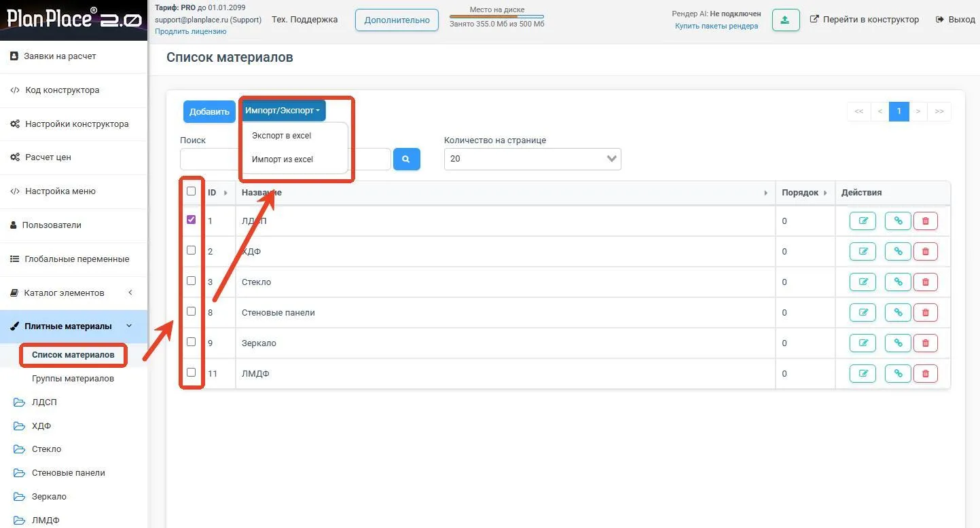The height and width of the screenshot is (528, 980).
Task: Delete the ХДФ material
Action: pos(925,252)
